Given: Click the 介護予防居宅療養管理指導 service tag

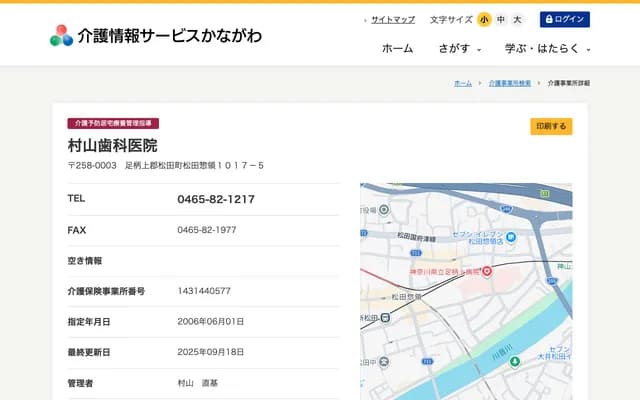Looking at the screenshot, I should coord(113,123).
